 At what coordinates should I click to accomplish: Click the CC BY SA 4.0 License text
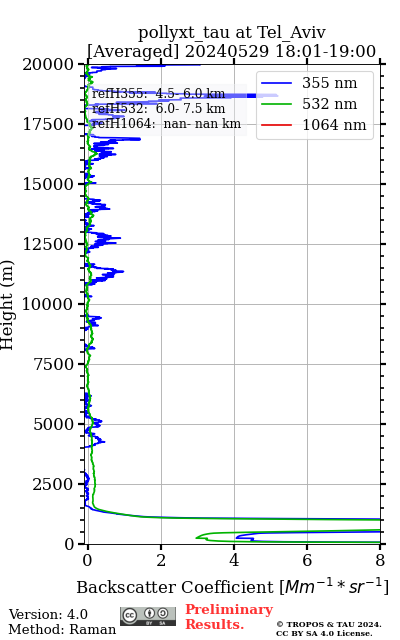click(x=324, y=633)
